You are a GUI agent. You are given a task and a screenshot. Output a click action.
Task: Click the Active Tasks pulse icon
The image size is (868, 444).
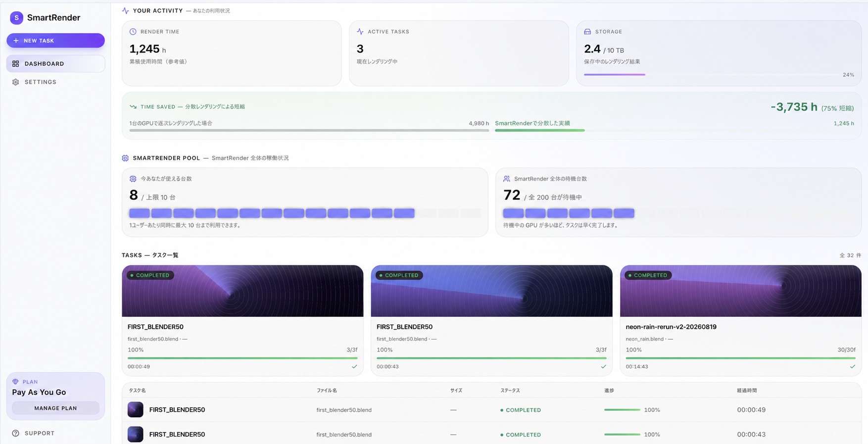tap(360, 32)
